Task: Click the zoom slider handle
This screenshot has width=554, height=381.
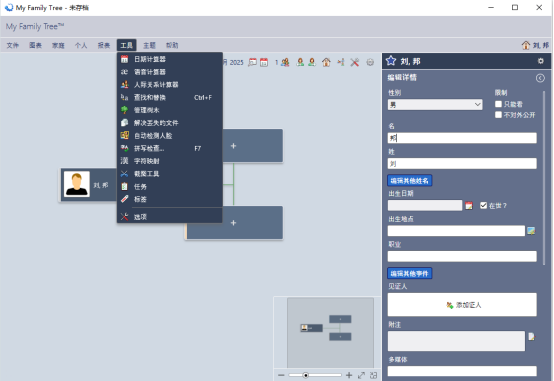Action: coord(306,375)
